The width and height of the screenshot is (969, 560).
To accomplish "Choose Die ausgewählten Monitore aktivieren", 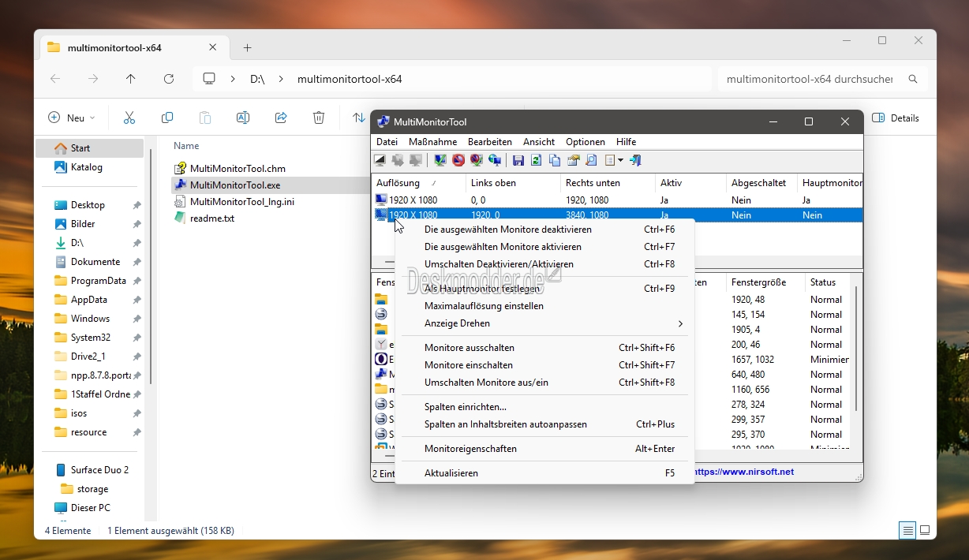I will tap(544, 247).
